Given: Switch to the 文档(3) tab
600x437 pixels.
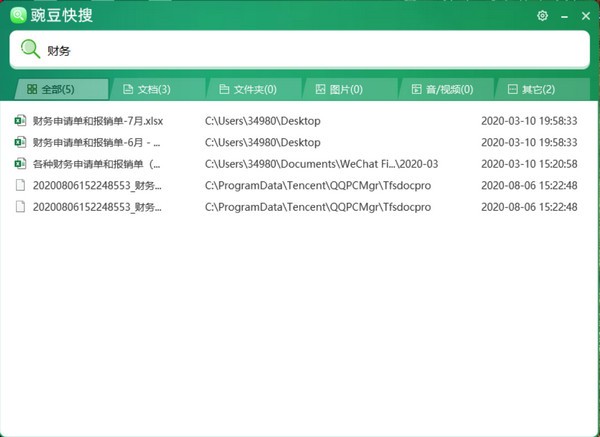Looking at the screenshot, I should click(153, 90).
